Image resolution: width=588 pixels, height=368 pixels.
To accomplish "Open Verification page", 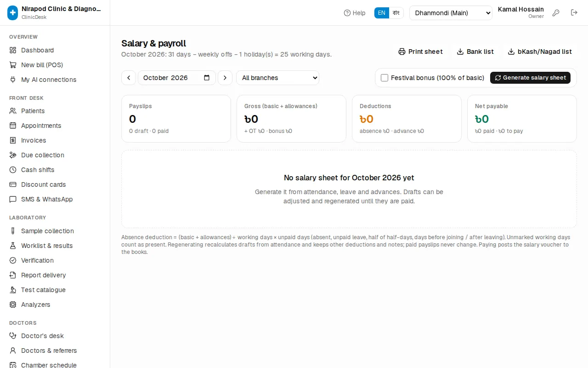I will coord(55,260).
